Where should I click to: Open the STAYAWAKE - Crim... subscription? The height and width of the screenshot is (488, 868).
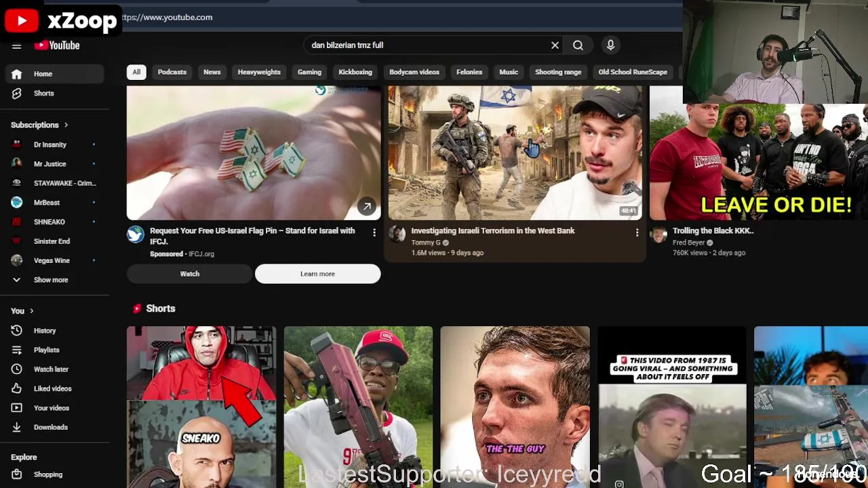pyautogui.click(x=54, y=183)
